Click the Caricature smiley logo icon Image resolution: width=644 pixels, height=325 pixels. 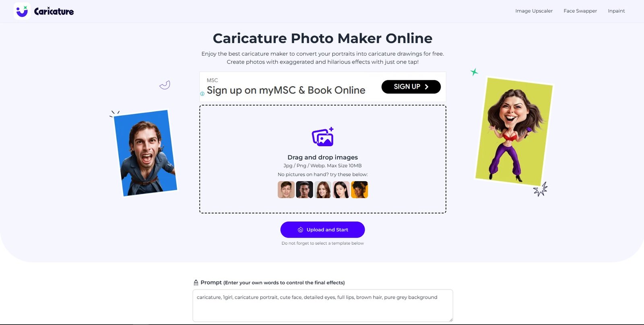point(22,11)
